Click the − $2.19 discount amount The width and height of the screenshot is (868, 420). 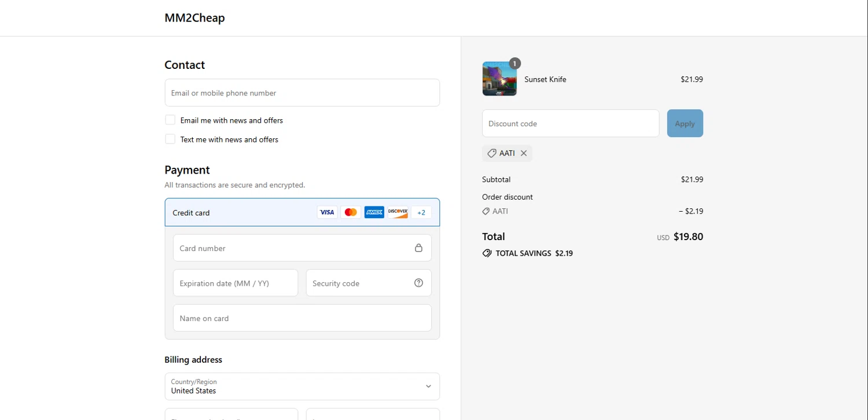(691, 211)
